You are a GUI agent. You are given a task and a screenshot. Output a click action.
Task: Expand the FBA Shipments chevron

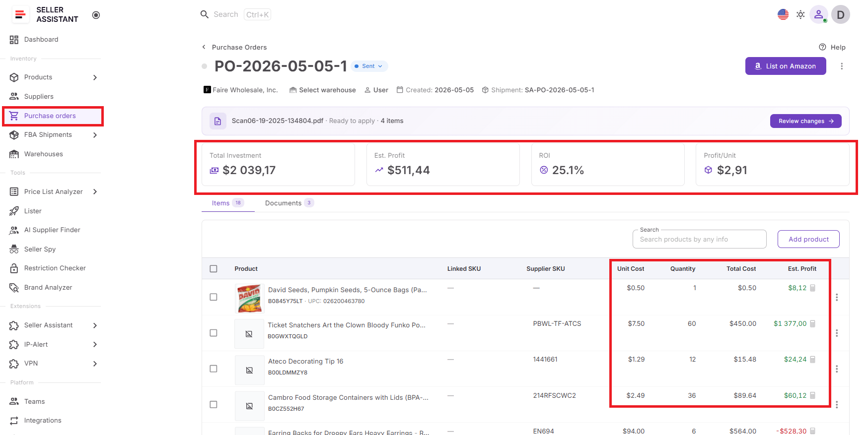[95, 135]
